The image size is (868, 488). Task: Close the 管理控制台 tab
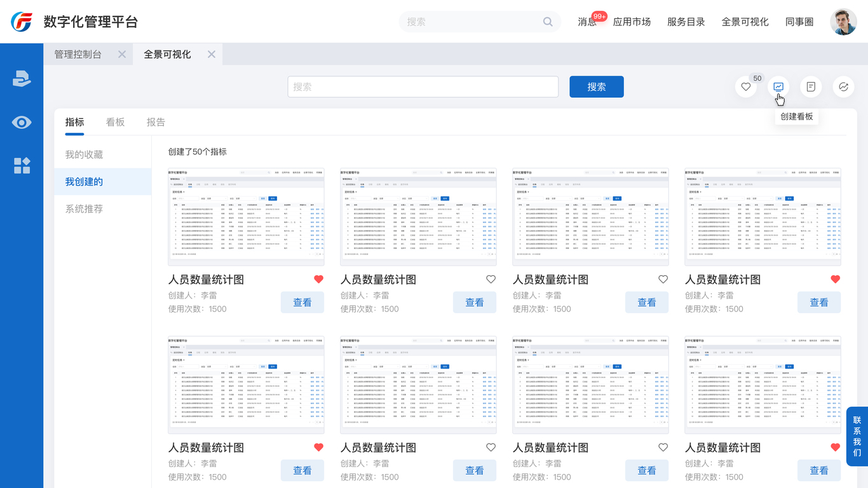(x=122, y=54)
